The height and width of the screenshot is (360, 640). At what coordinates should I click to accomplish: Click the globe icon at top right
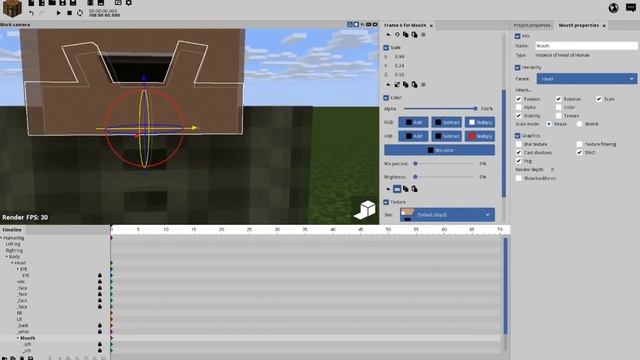click(x=613, y=8)
